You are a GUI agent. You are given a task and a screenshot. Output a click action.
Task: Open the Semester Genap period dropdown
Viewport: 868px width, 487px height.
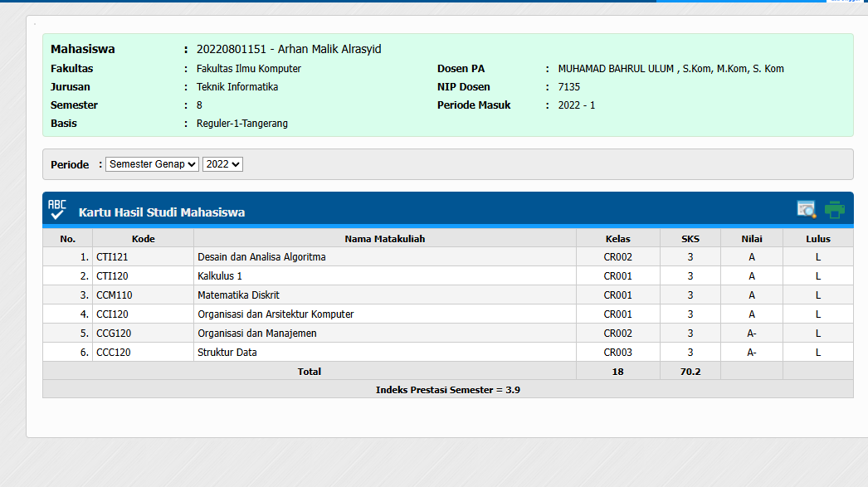pos(153,164)
